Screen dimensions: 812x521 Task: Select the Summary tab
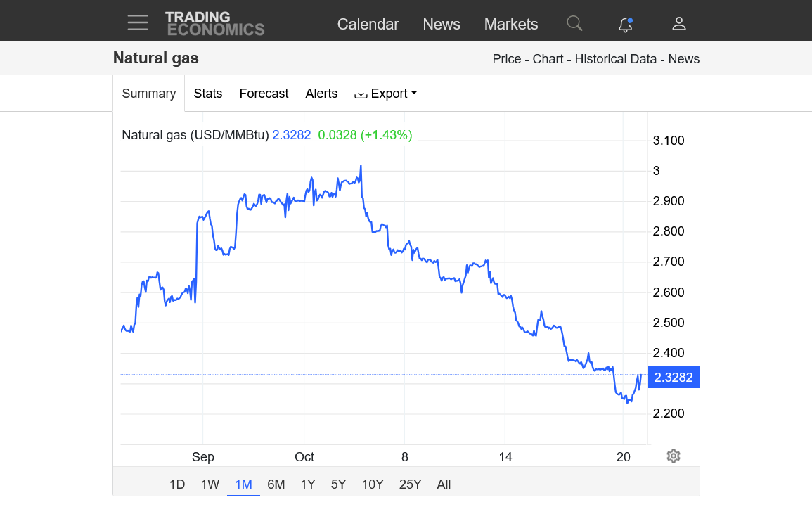[x=148, y=94]
